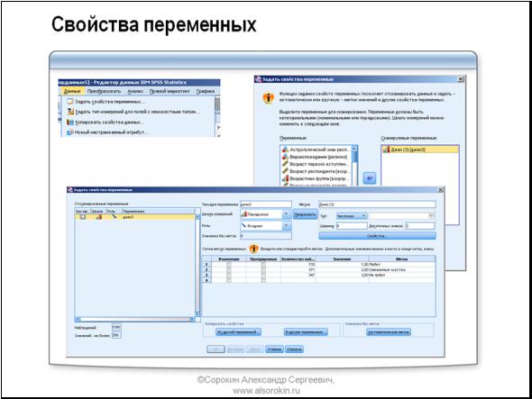Select 'Вероисповедание [религия]' in variables list
Viewport: 532px width, 399px height.
click(x=316, y=157)
